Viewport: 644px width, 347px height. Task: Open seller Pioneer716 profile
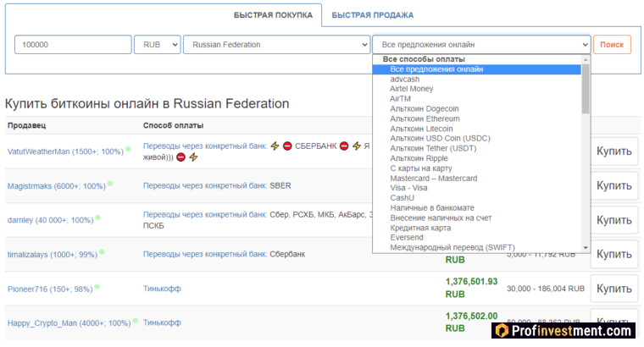tap(50, 289)
